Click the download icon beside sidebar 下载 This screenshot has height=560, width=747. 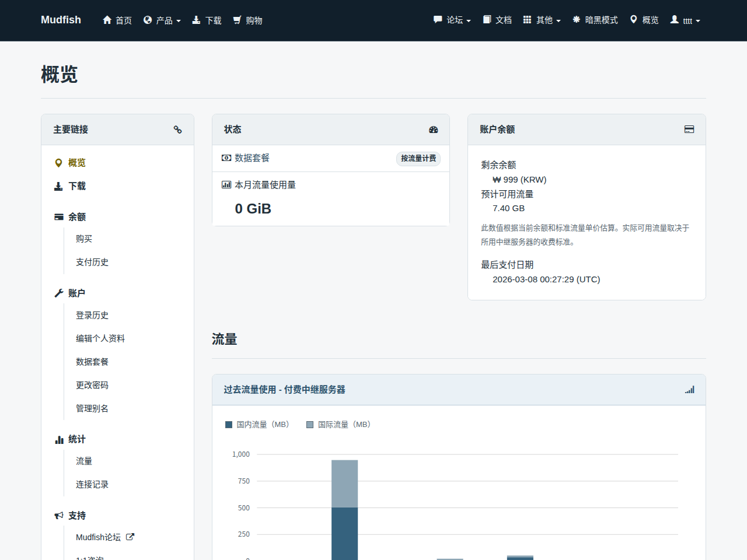click(x=58, y=186)
